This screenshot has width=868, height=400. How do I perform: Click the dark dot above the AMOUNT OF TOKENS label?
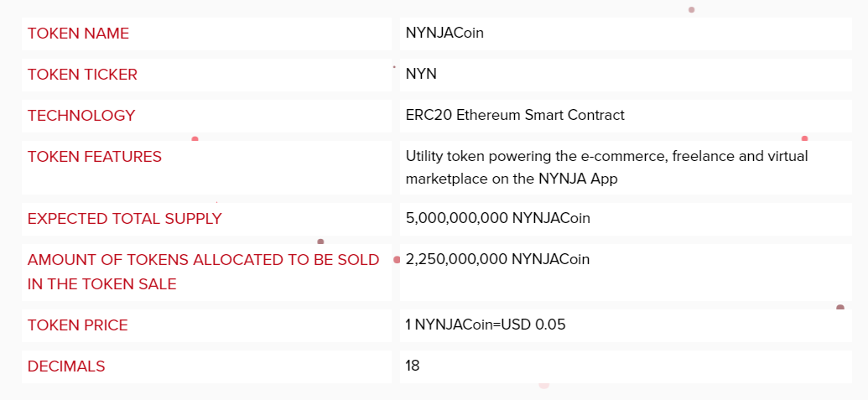click(x=320, y=242)
